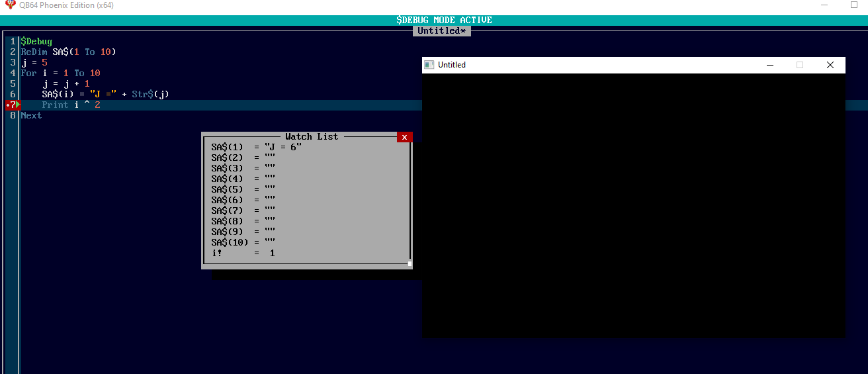Minimize the Untitled output window
This screenshot has width=868, height=374.
(x=769, y=65)
